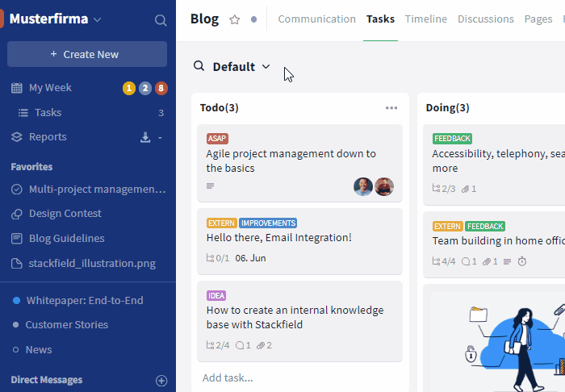Click subtask counter 2/4 on knowledge base card
The width and height of the screenshot is (565, 392).
pos(218,345)
